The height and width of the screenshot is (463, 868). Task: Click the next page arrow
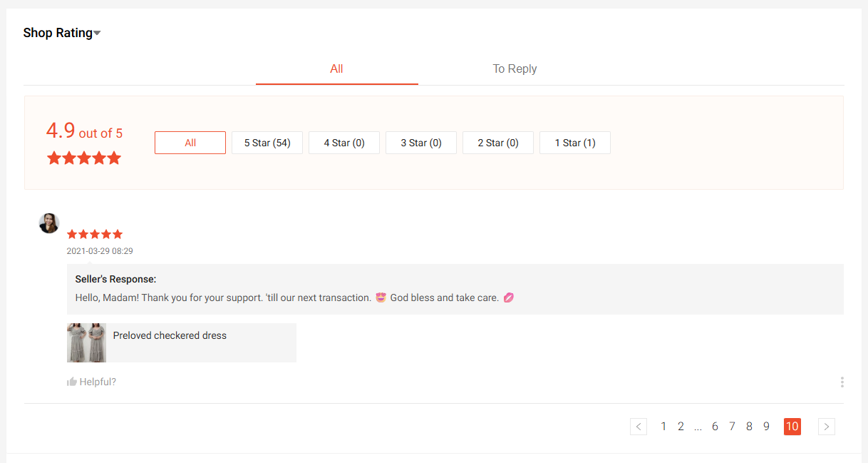[826, 427]
